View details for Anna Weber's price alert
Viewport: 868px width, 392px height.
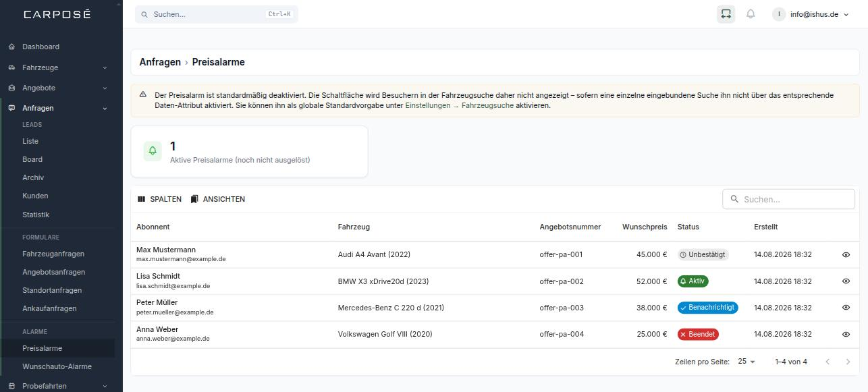click(x=846, y=334)
